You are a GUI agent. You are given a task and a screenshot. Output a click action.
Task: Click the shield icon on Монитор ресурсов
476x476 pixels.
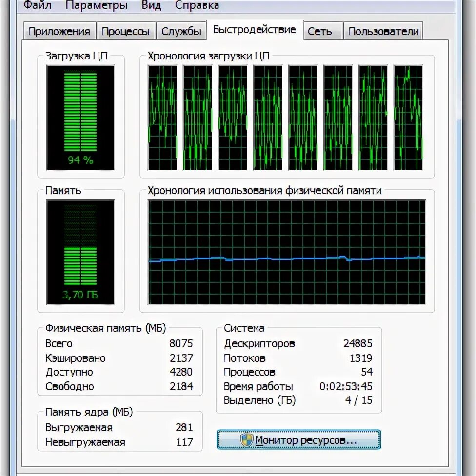[x=246, y=439]
